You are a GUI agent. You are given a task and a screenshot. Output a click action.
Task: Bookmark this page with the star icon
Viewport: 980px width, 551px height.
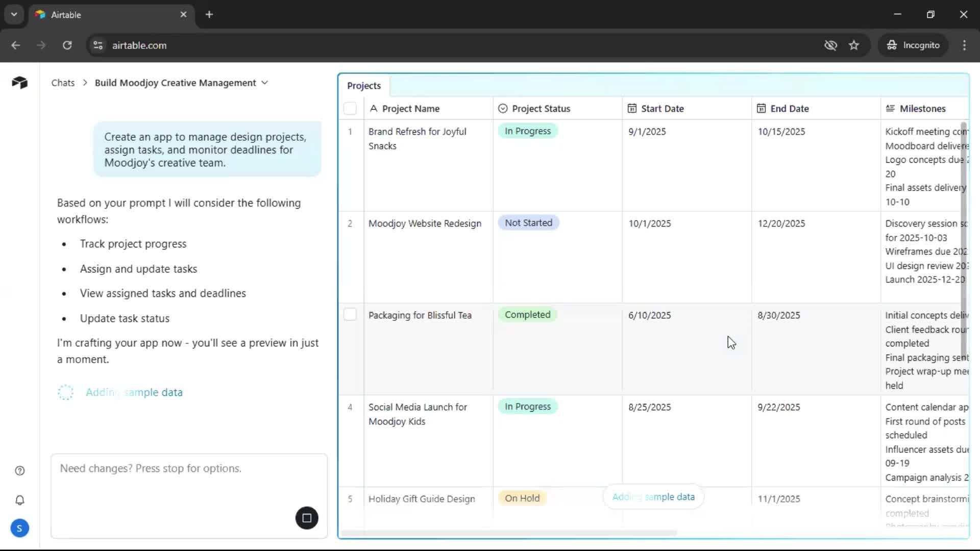(854, 45)
